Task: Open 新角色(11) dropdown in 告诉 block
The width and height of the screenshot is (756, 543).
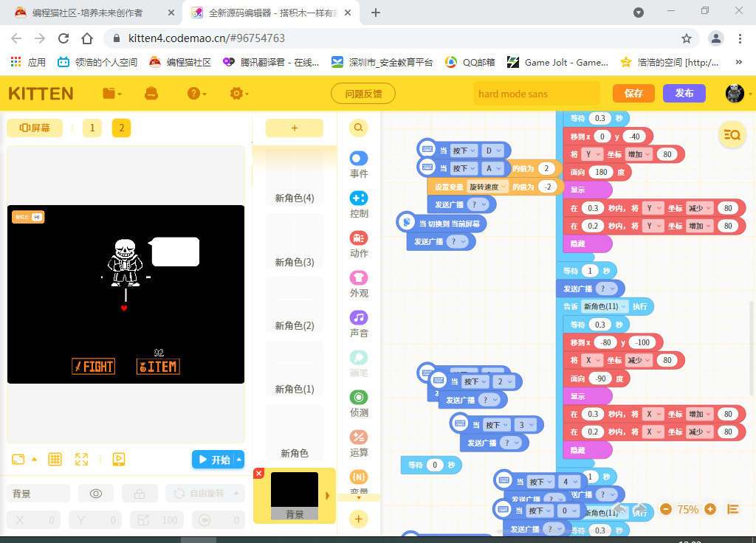Action: 605,306
